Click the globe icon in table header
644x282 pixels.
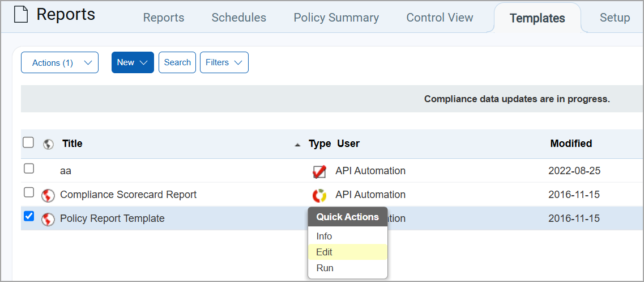point(49,144)
